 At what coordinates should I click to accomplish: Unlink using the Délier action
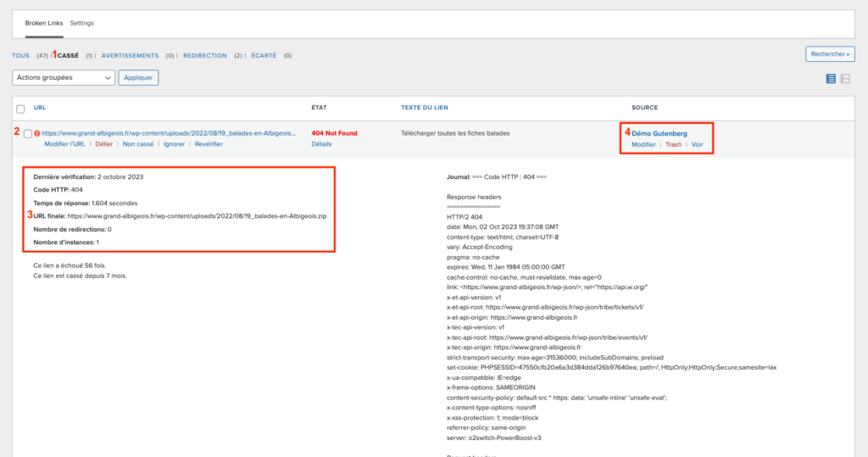pyautogui.click(x=103, y=144)
